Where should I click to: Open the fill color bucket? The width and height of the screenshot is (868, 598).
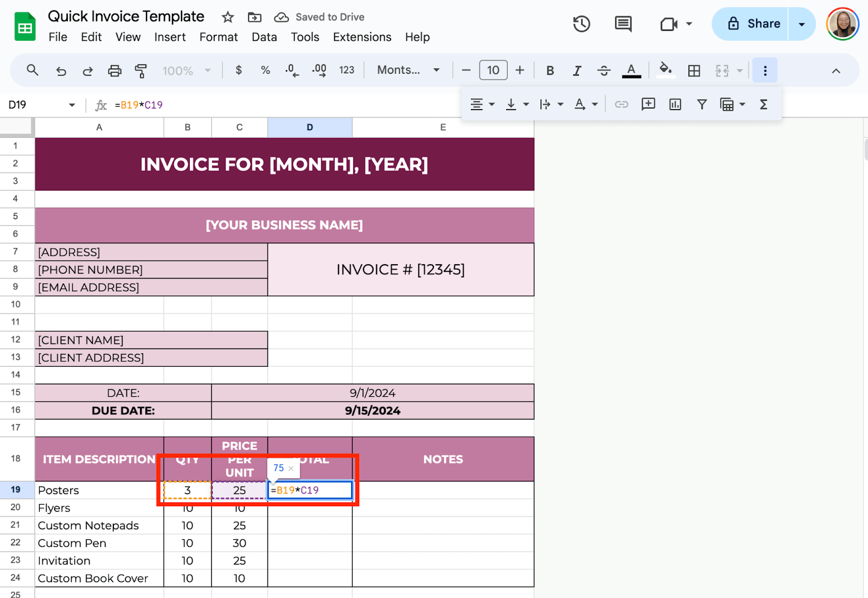[x=665, y=70]
